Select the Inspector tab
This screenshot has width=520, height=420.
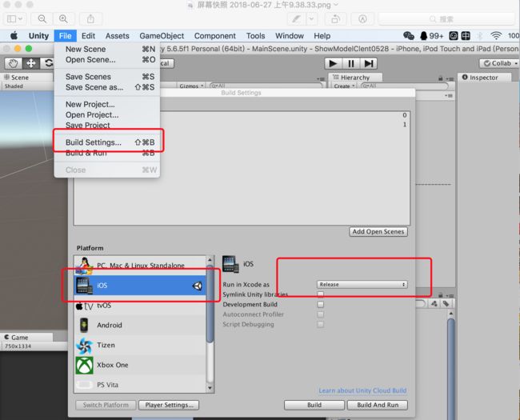pos(484,78)
